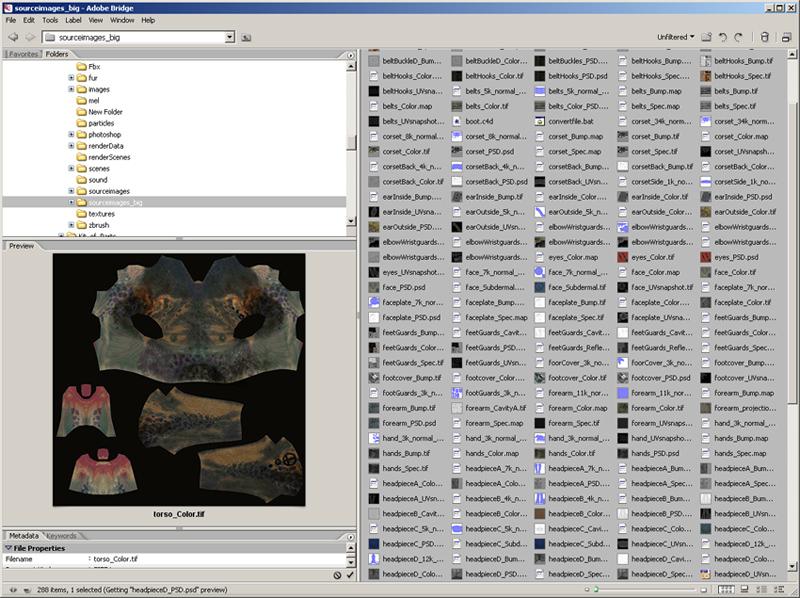Image resolution: width=800 pixels, height=598 pixels.
Task: Switch to the Favorites tab
Action: (x=23, y=54)
